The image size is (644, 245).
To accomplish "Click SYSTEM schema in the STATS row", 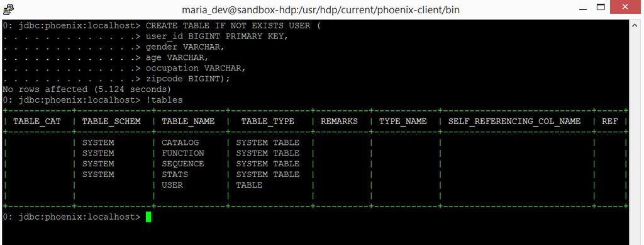I will click(98, 174).
